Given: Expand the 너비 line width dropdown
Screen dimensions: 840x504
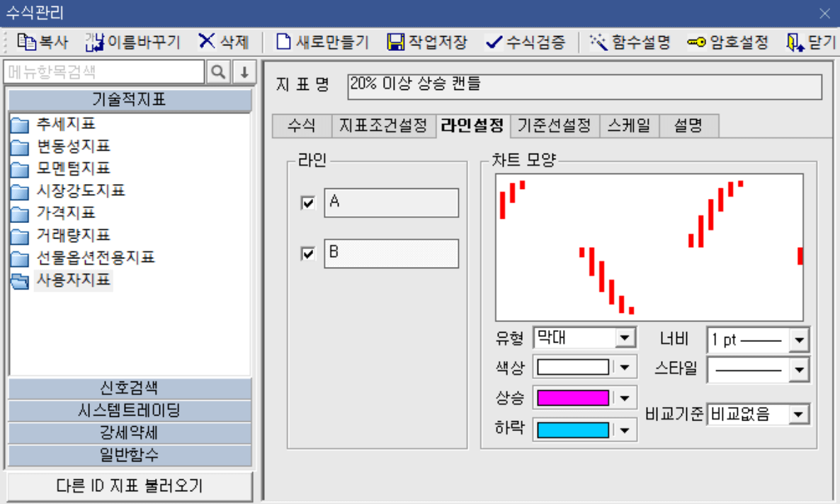Looking at the screenshot, I should (x=800, y=340).
